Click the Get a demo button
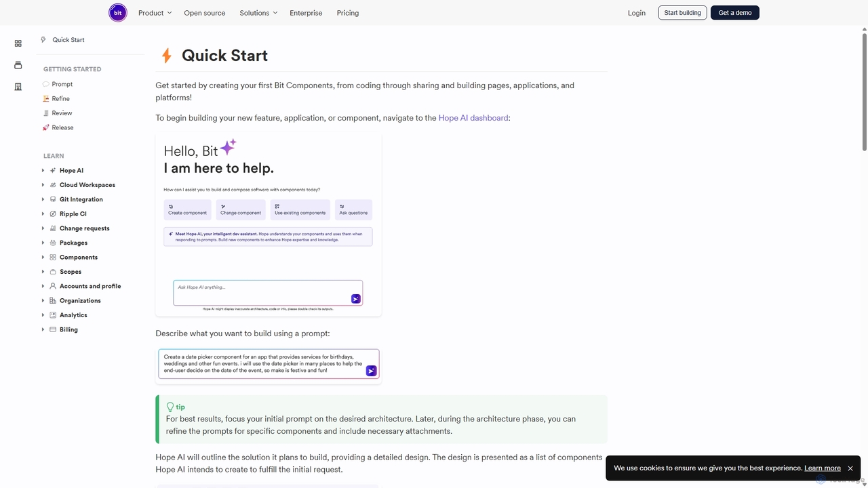Viewport: 868px width, 488px height. (735, 13)
